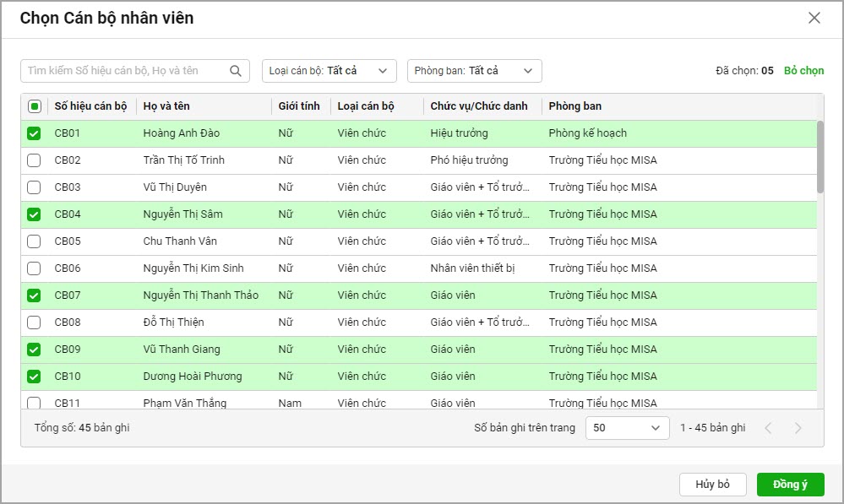Check the CB02 Trần Thị Tố Trinh row

coord(35,160)
